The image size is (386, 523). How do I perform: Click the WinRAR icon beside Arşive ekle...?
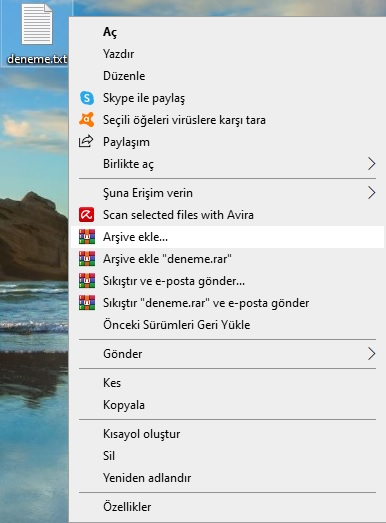coord(87,236)
